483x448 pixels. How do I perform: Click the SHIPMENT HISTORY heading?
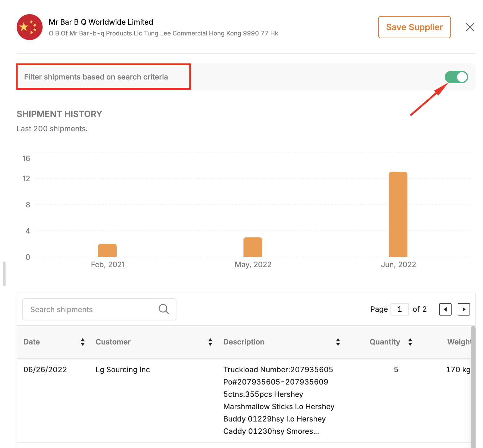pos(59,114)
